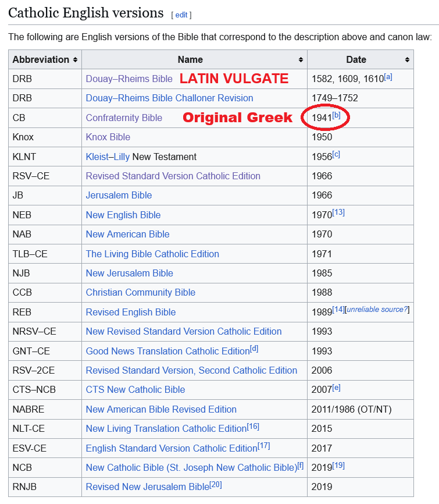Select the CCB abbreviation cell
Screen dimensions: 439x504
tap(45, 292)
